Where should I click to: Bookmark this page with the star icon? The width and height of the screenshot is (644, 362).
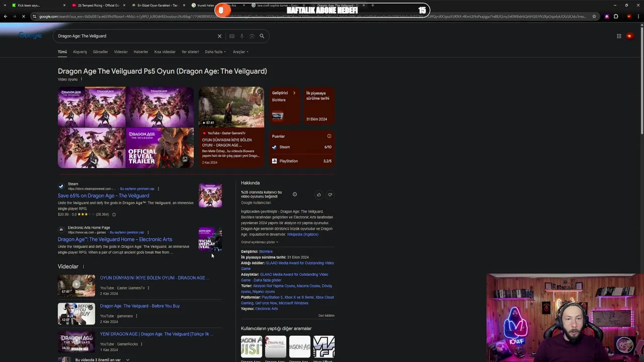coord(594,17)
